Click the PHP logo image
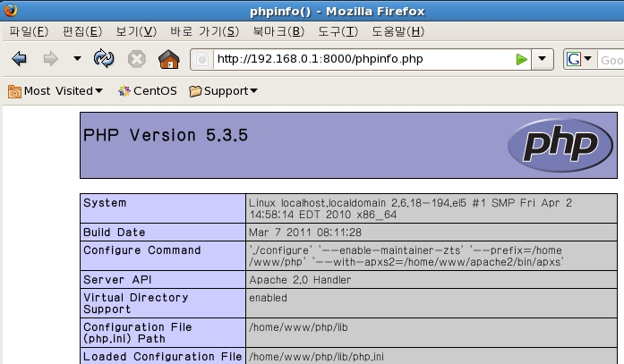Screen dimensions: 624x364 click(x=560, y=145)
